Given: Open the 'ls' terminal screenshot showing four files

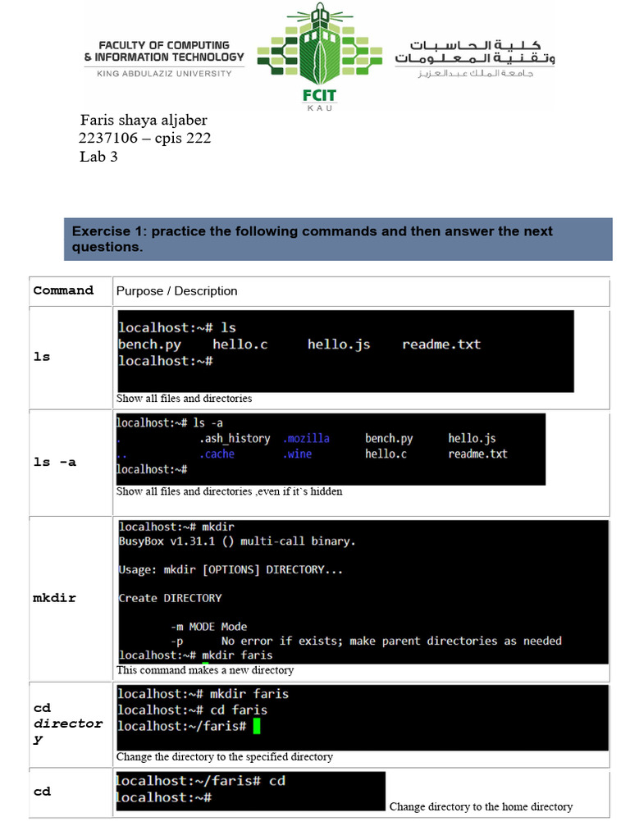Looking at the screenshot, I should pos(345,351).
